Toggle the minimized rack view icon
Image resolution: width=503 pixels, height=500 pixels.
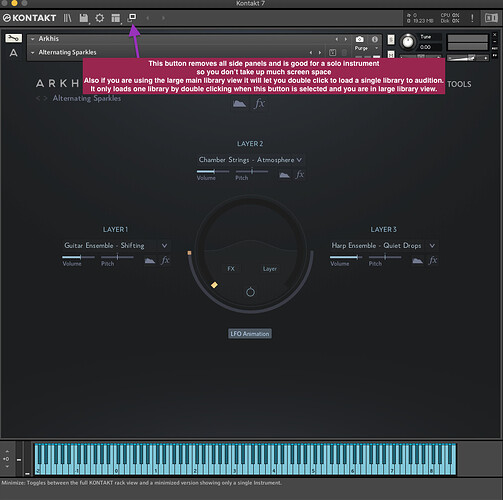pyautogui.click(x=132, y=17)
